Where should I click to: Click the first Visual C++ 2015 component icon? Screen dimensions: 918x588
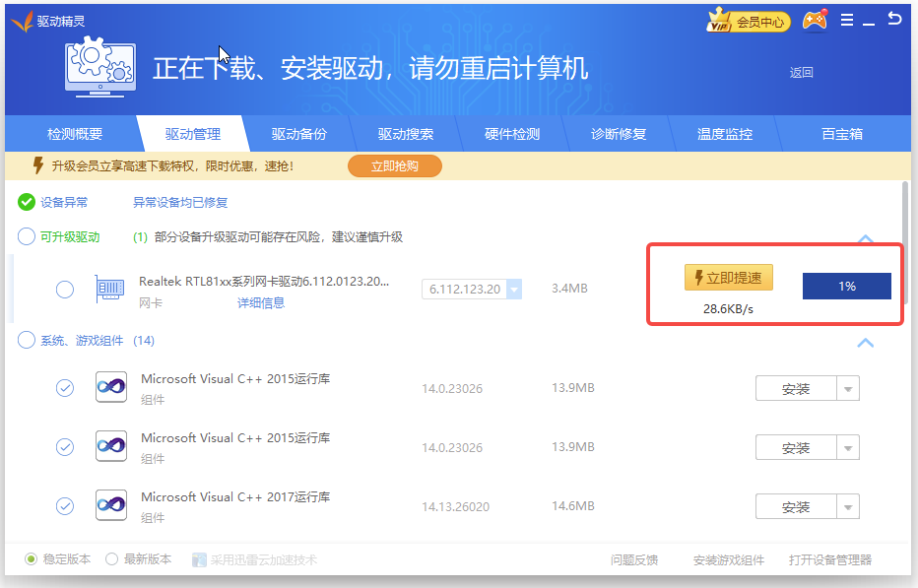coord(110,387)
